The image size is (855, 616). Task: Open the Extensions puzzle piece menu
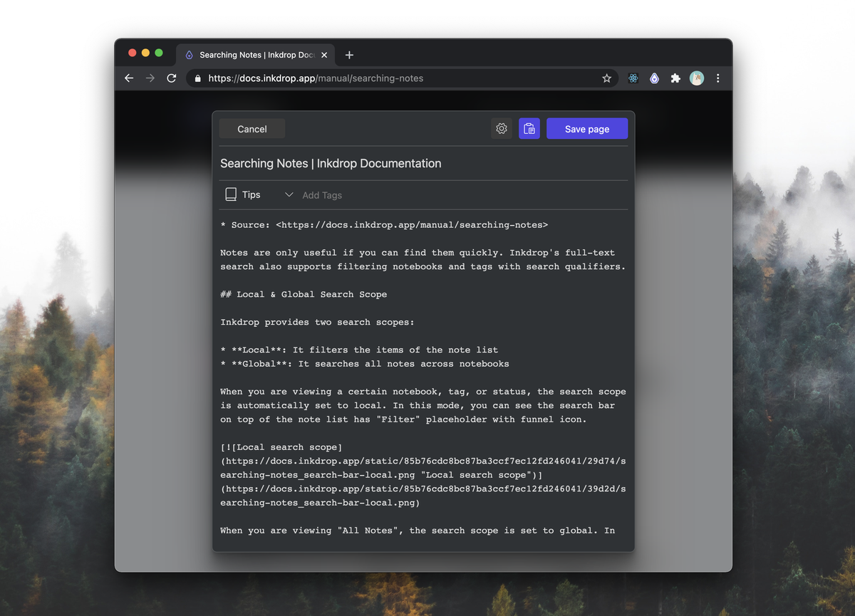tap(675, 78)
